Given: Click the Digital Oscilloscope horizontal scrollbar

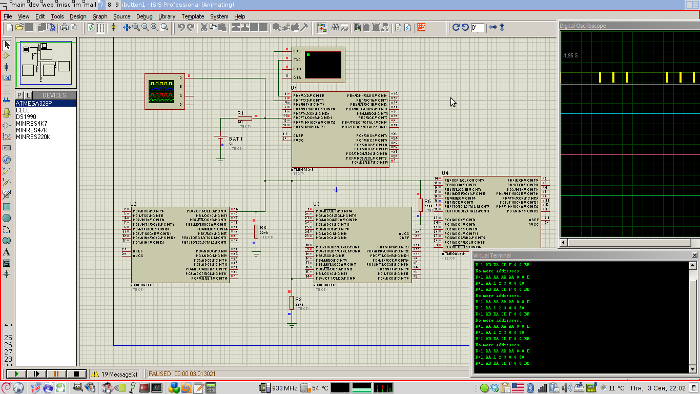Looking at the screenshot, I should [x=629, y=242].
